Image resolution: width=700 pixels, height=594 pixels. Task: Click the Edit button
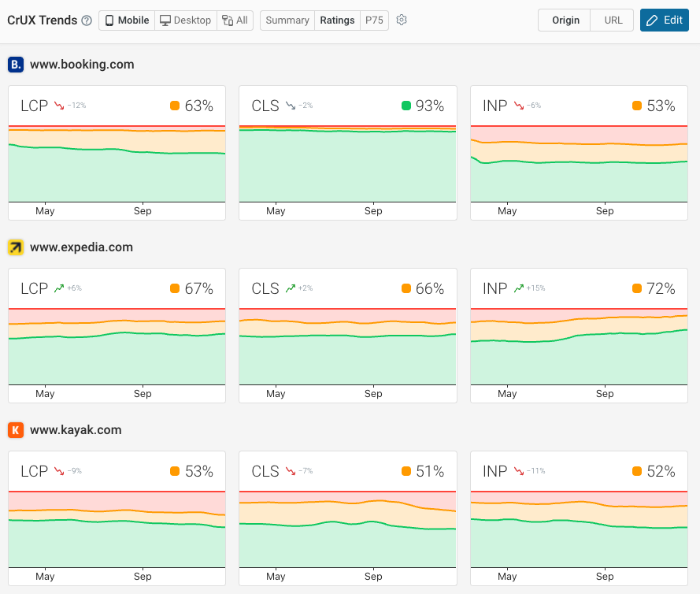click(x=664, y=20)
